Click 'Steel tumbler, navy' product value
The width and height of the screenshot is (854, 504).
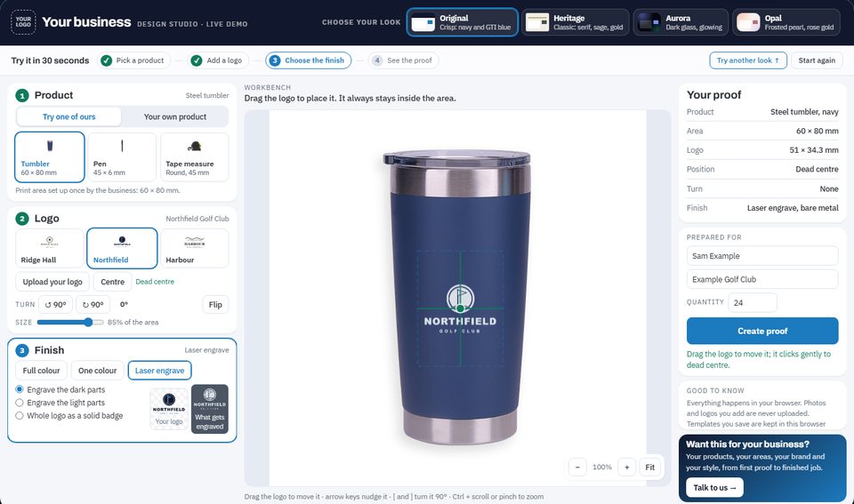click(804, 112)
